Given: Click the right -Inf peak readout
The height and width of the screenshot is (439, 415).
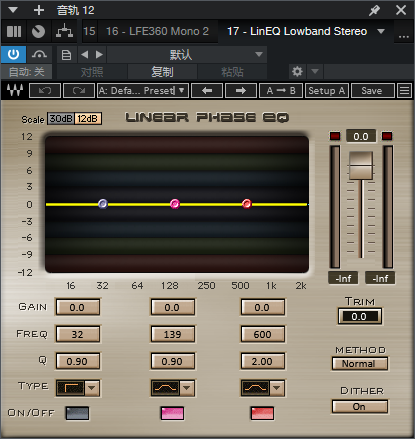Looking at the screenshot, I should (380, 278).
